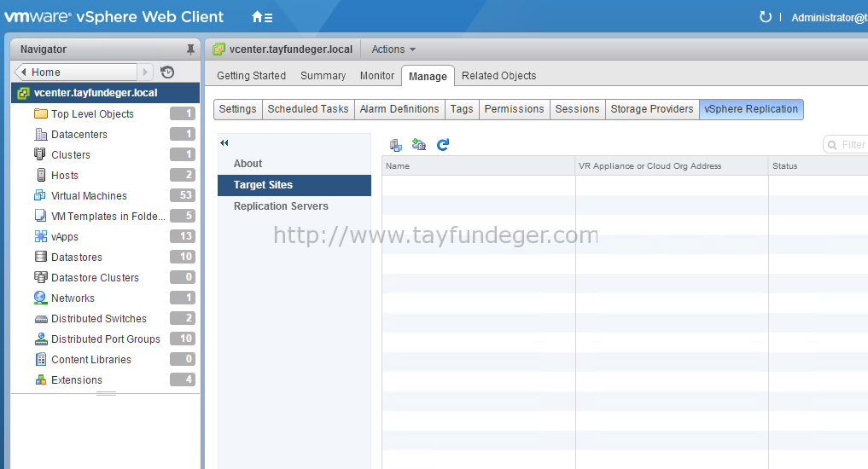The image size is (868, 469).
Task: Go back to Home in Navigator
Action: (76, 72)
